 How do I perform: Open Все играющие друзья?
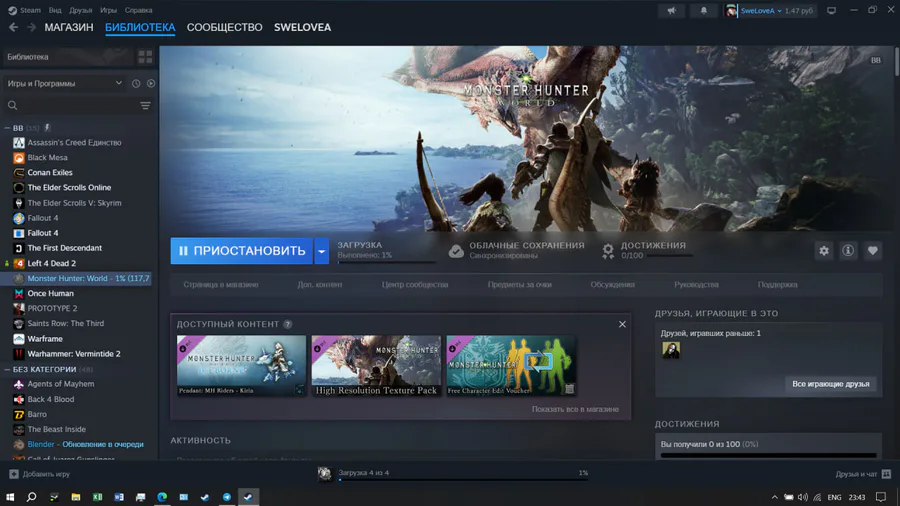pos(831,384)
